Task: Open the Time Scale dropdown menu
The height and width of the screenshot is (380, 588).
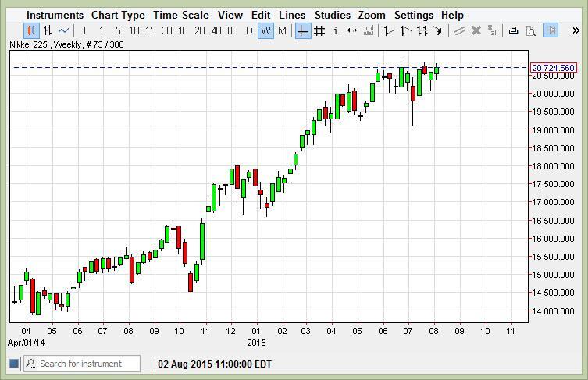Action: (180, 15)
